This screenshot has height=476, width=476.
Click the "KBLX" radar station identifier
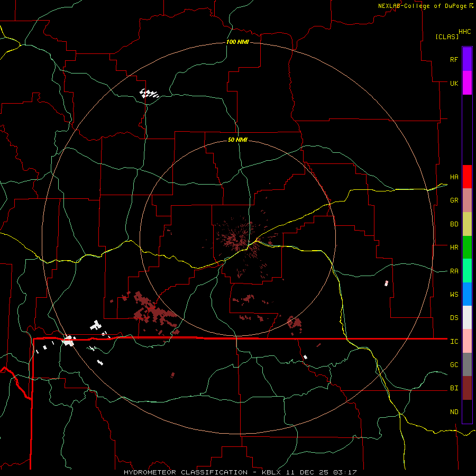pyautogui.click(x=272, y=472)
